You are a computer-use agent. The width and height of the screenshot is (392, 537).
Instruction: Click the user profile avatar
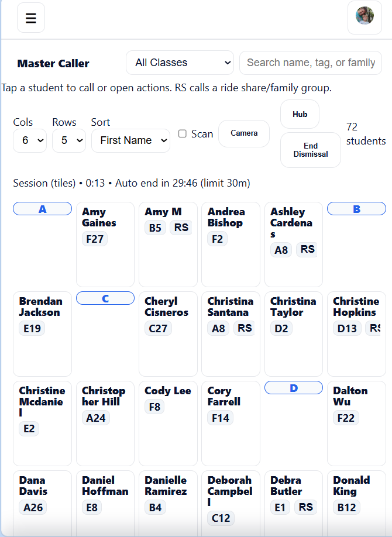tap(365, 16)
